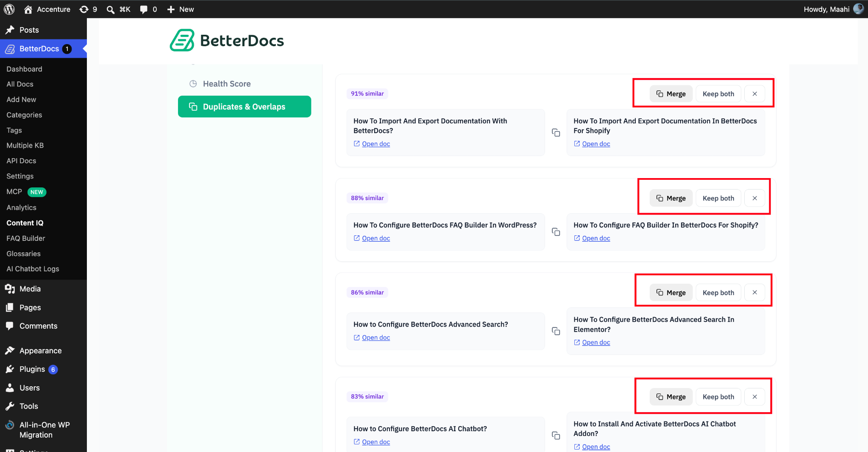Viewport: 868px width, 452px height.
Task: Open AI Chatbot Logs
Action: pyautogui.click(x=33, y=269)
